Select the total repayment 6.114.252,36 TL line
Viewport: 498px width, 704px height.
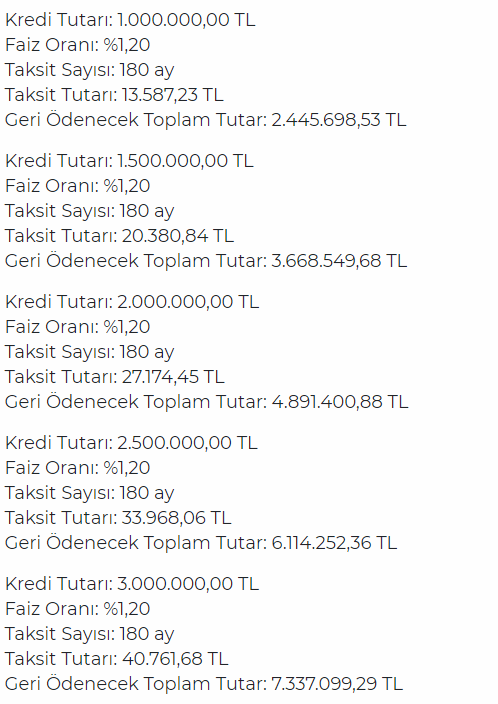[x=201, y=543]
